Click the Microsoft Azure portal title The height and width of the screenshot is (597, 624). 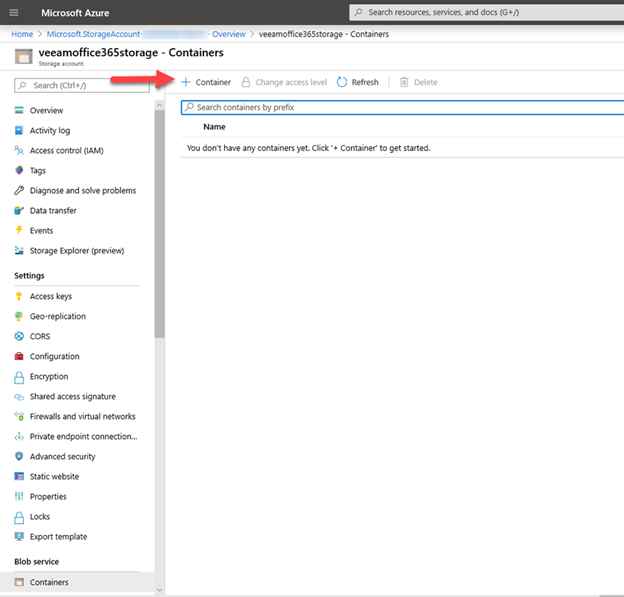75,13
